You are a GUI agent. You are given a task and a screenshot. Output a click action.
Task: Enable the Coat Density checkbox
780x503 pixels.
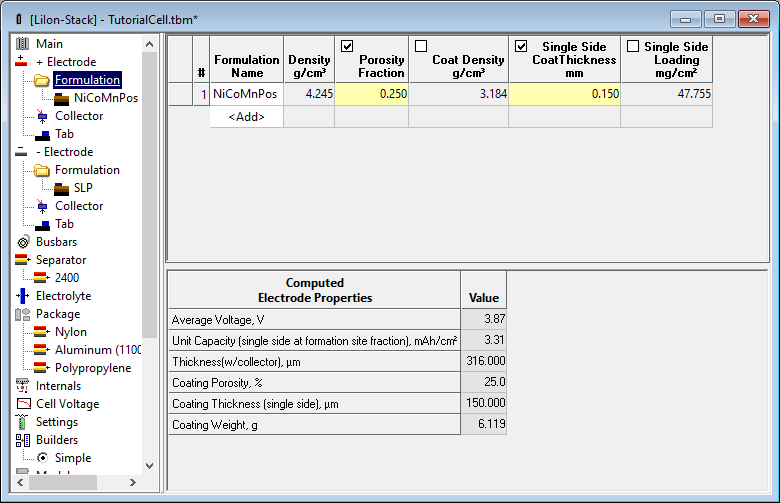click(421, 46)
